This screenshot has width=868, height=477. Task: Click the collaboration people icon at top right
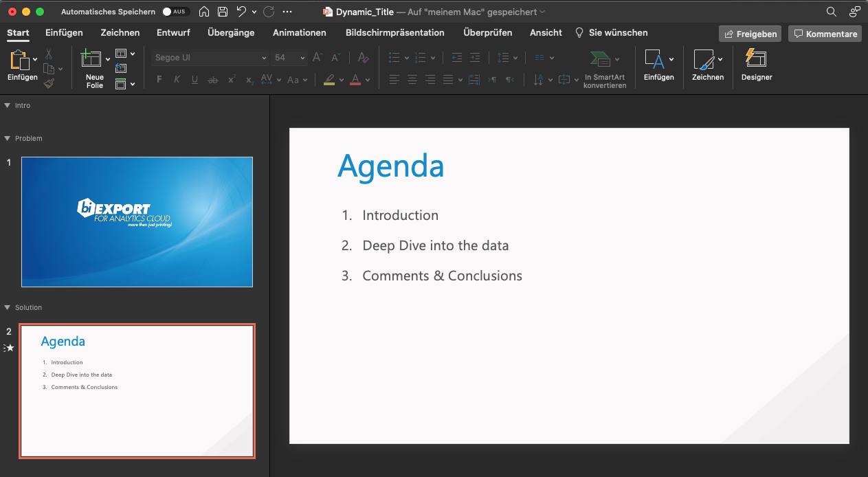point(854,12)
